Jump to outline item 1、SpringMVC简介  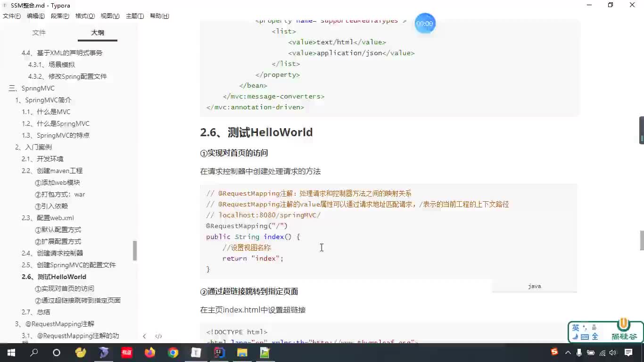[x=43, y=100]
